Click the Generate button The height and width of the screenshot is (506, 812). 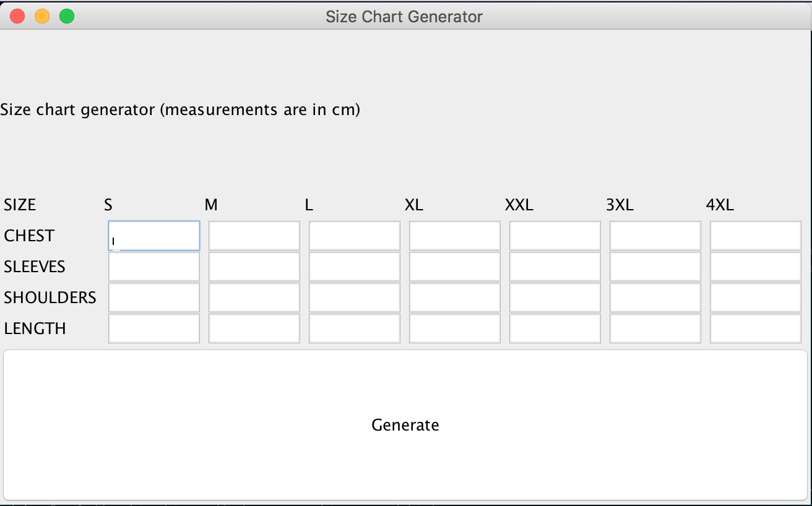(405, 425)
